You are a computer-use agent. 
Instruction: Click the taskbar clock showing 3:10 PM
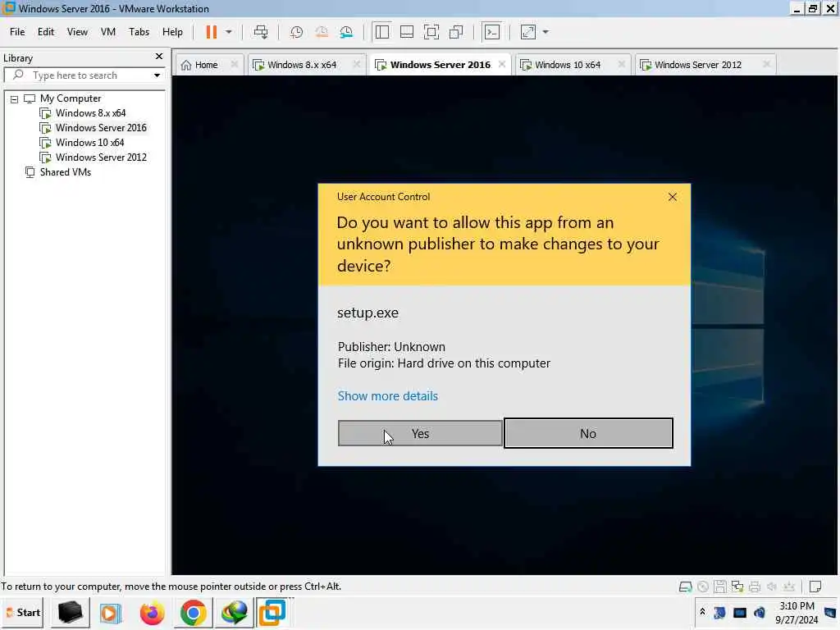(x=797, y=613)
